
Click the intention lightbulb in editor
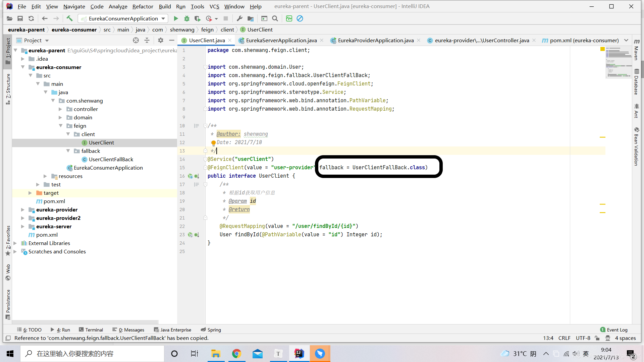pos(213,143)
